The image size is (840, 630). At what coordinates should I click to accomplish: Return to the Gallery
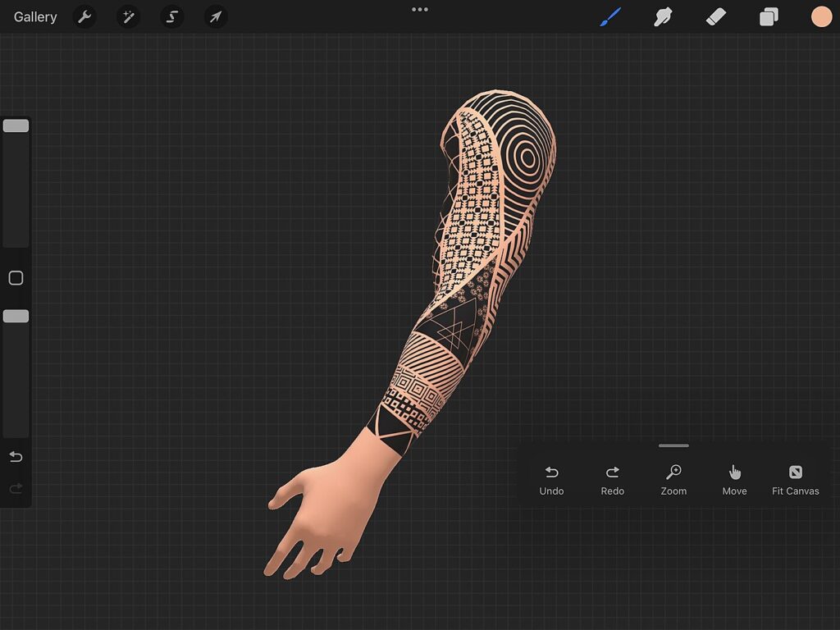pos(35,16)
